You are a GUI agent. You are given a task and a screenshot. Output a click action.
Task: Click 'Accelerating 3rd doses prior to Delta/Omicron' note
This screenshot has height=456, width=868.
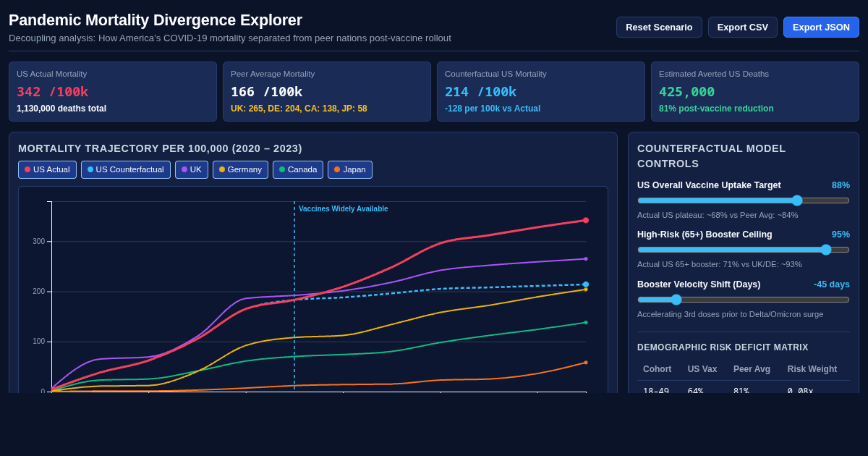tap(731, 314)
